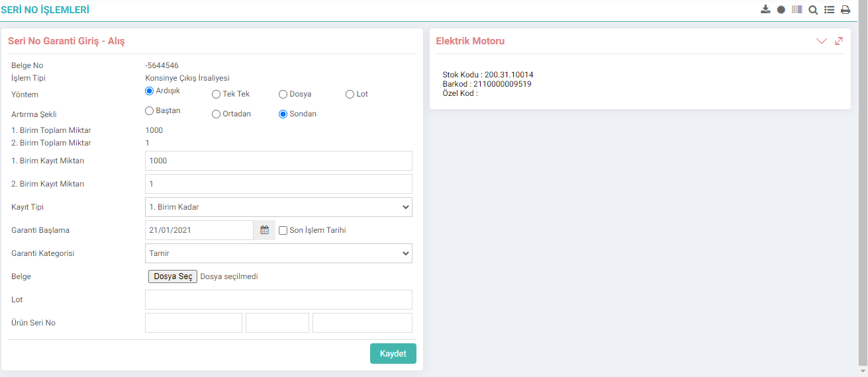Choose Ortadan as the increment style
The height and width of the screenshot is (377, 868).
216,114
